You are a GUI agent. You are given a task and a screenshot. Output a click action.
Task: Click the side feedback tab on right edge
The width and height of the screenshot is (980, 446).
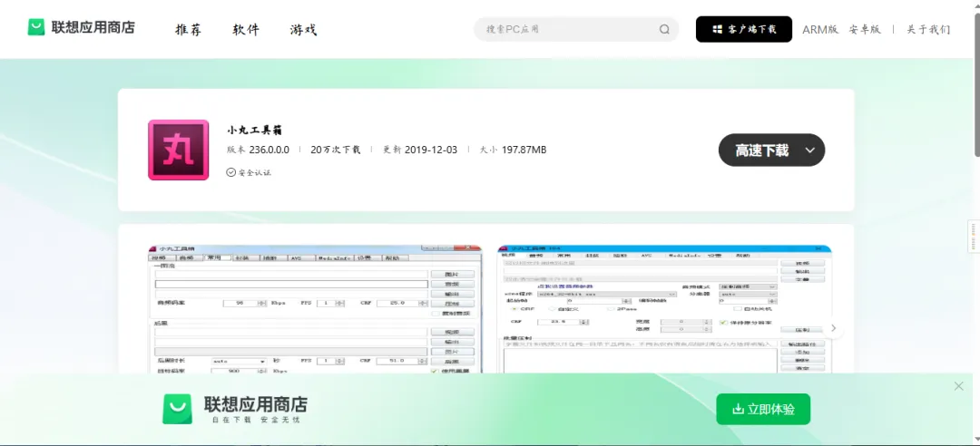click(974, 236)
